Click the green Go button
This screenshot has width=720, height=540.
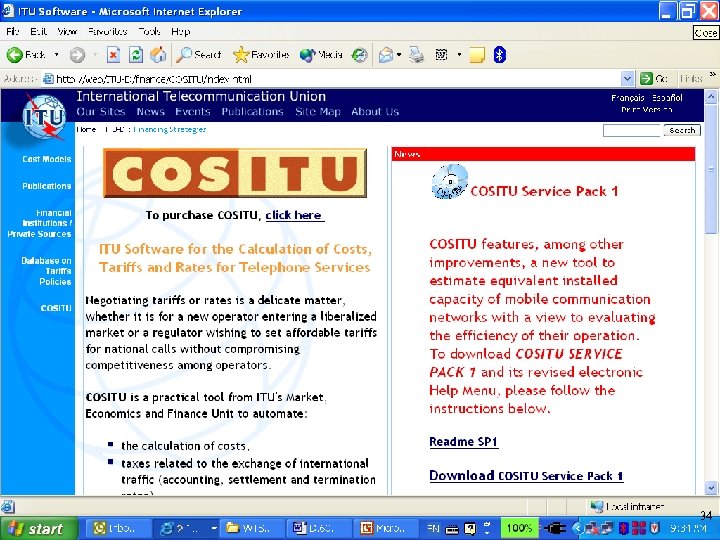coord(653,79)
